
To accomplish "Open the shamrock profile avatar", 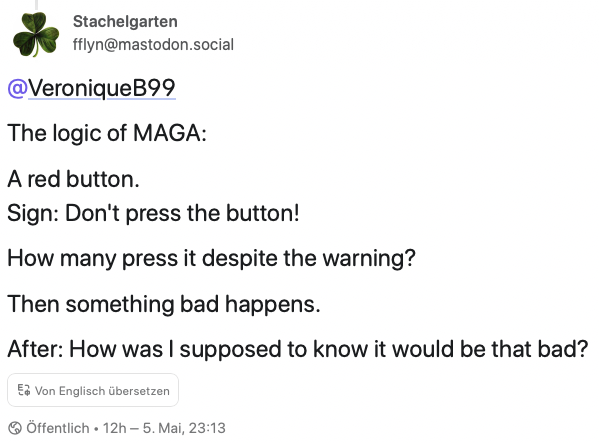I will pos(36,34).
